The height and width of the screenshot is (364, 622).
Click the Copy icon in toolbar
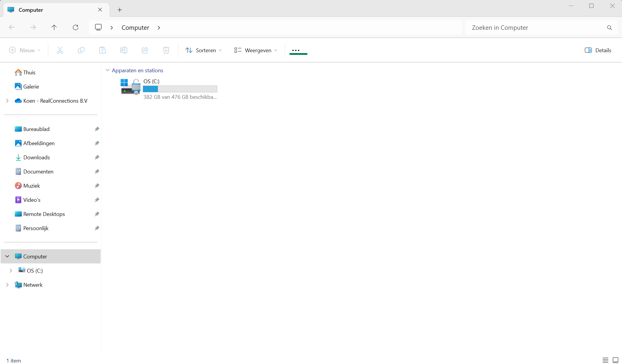[x=81, y=50]
